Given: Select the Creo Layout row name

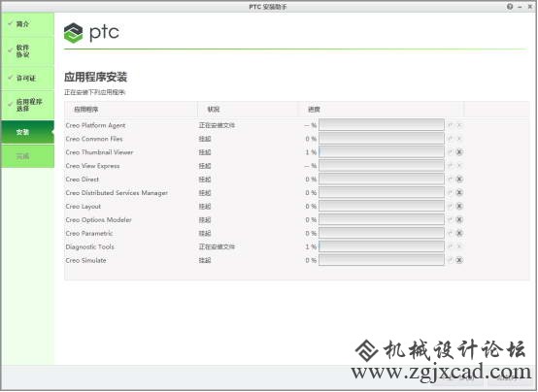Looking at the screenshot, I should 84,207.
